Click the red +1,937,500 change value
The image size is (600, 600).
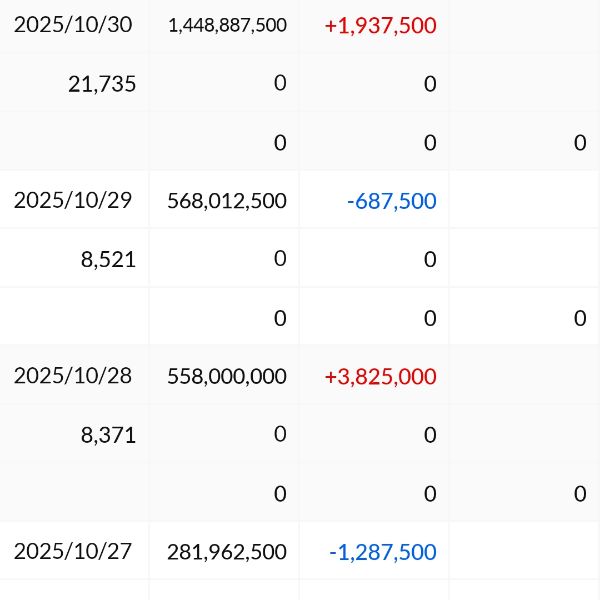point(380,26)
